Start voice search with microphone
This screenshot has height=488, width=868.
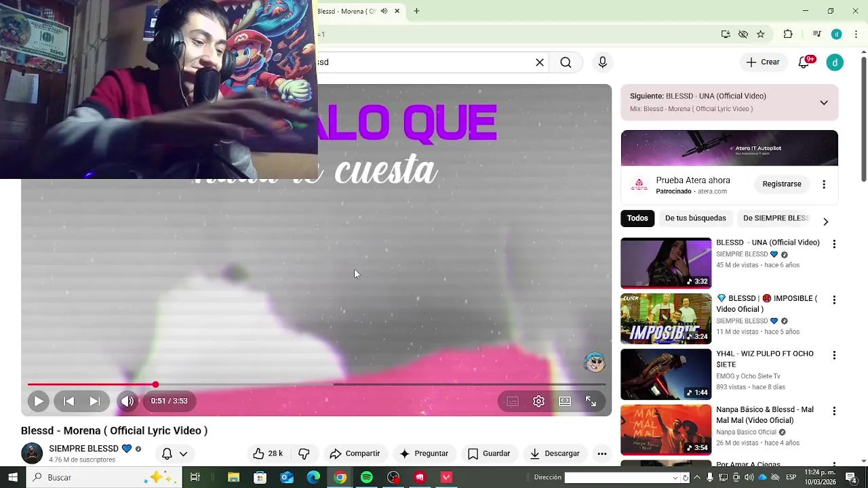(x=602, y=62)
